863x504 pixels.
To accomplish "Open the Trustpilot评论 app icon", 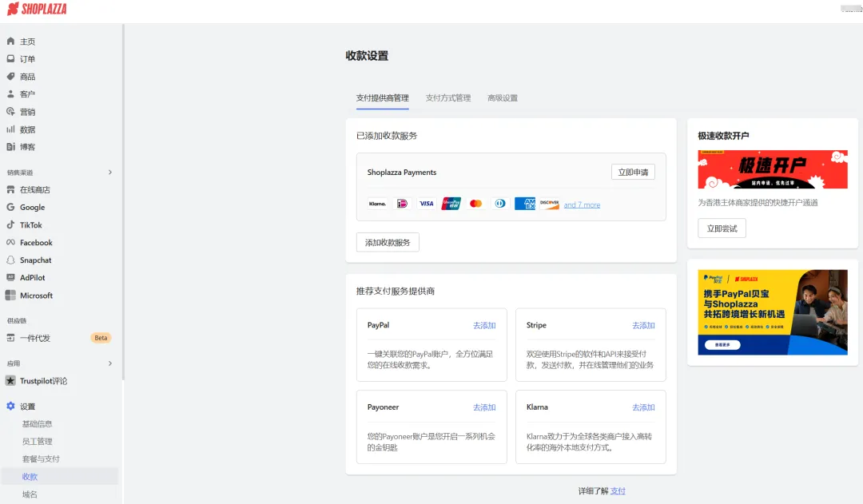I will click(x=11, y=381).
